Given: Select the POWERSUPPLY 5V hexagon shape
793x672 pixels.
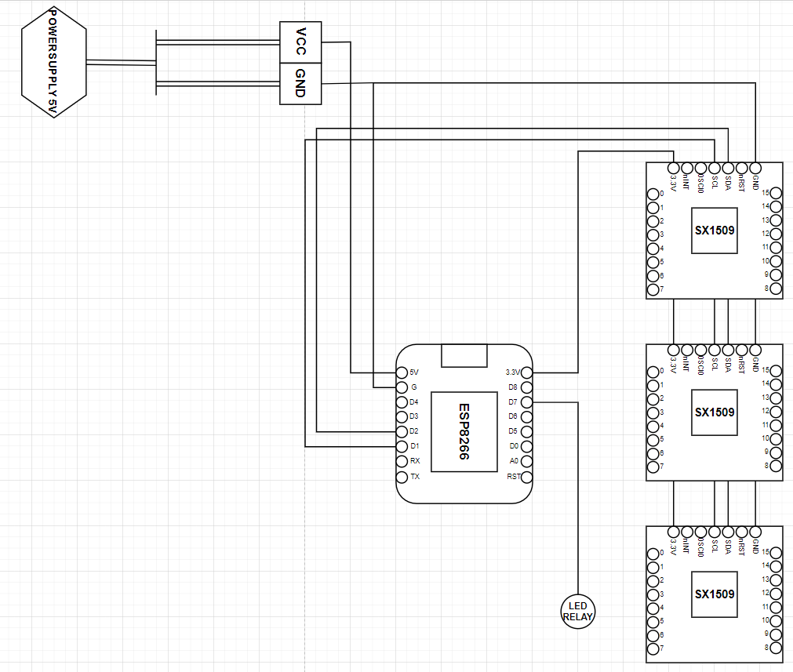Looking at the screenshot, I should coord(54,62).
